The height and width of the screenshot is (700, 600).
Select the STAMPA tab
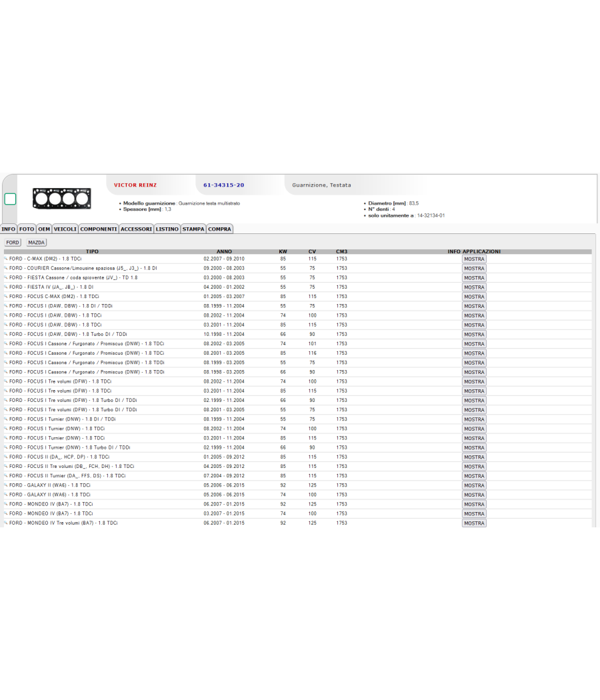click(x=193, y=229)
